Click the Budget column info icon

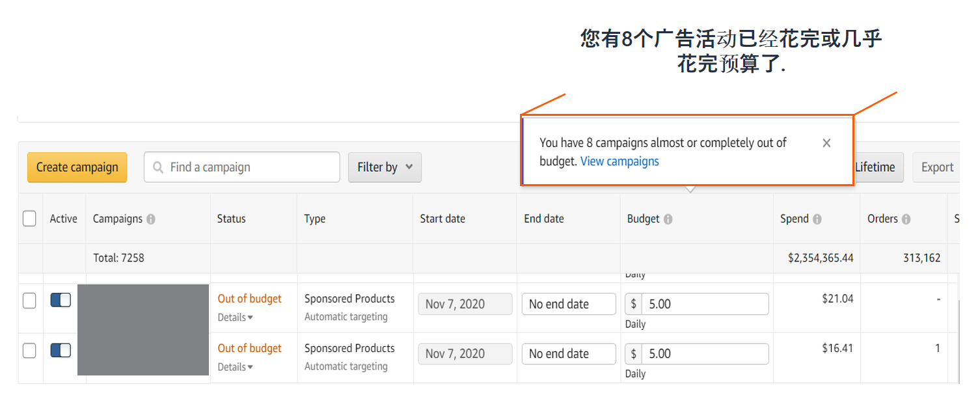[668, 219]
